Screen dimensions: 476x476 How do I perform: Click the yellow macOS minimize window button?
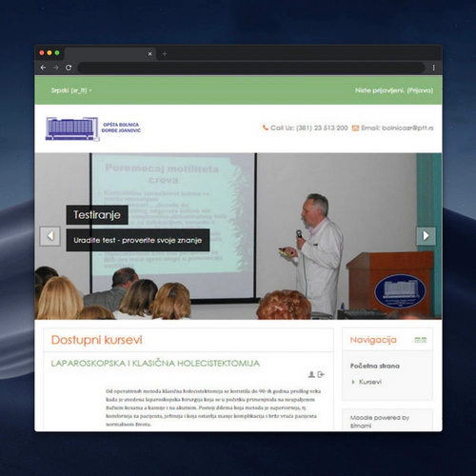[x=50, y=52]
